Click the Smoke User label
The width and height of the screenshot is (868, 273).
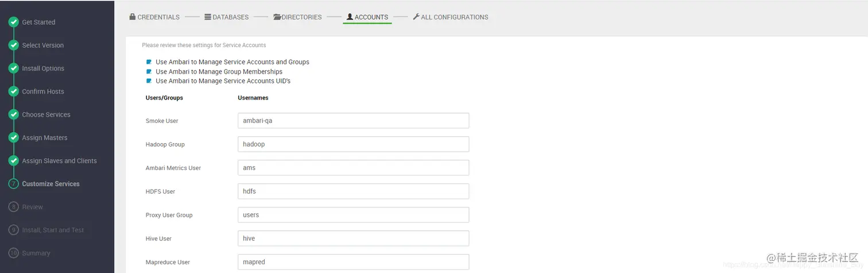pyautogui.click(x=162, y=121)
